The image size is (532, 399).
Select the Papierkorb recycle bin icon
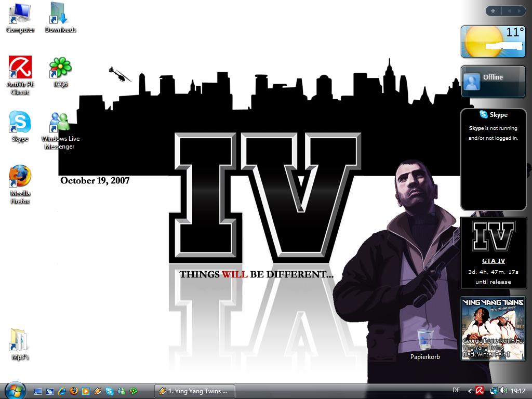(x=425, y=344)
